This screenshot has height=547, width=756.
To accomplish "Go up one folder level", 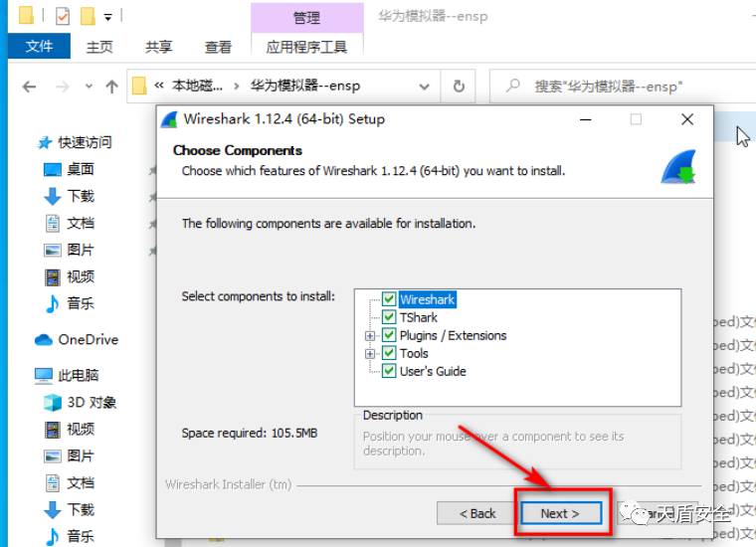I will click(111, 87).
